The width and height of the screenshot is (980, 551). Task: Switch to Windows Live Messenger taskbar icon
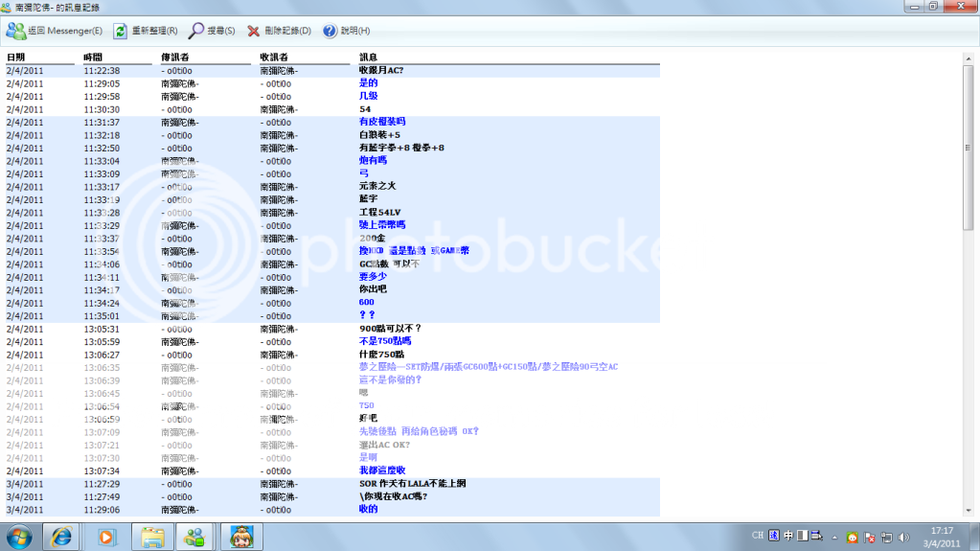(x=194, y=536)
